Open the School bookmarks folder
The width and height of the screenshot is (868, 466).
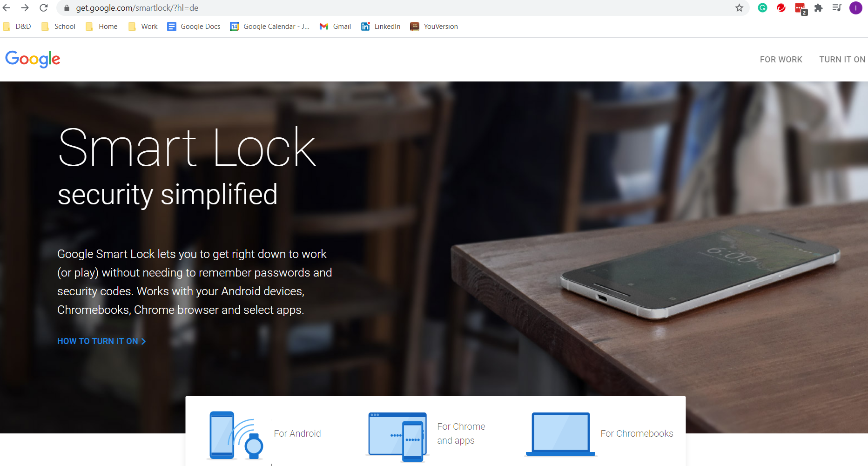tap(59, 27)
